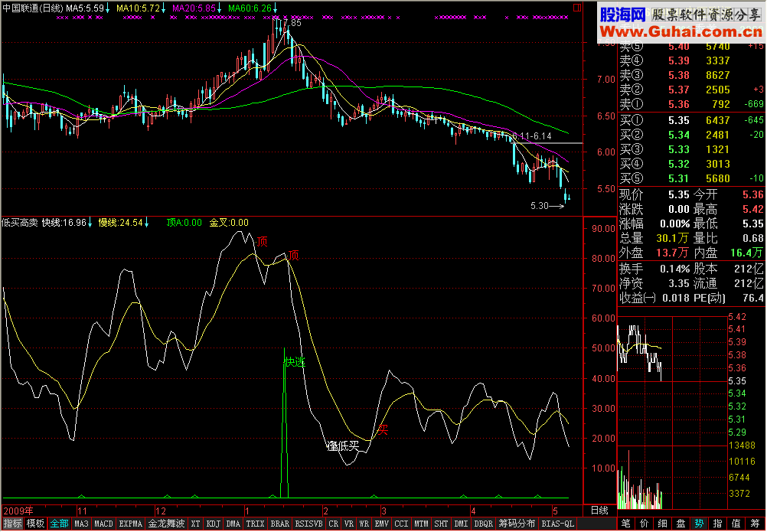The height and width of the screenshot is (532, 767).
Task: Select the 全部 indicator tab
Action: pos(60,524)
